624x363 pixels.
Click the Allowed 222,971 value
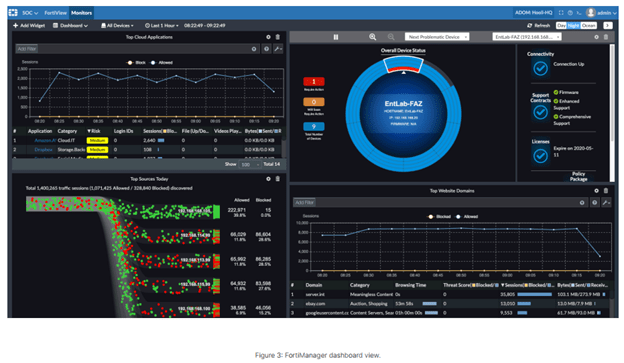(x=237, y=210)
